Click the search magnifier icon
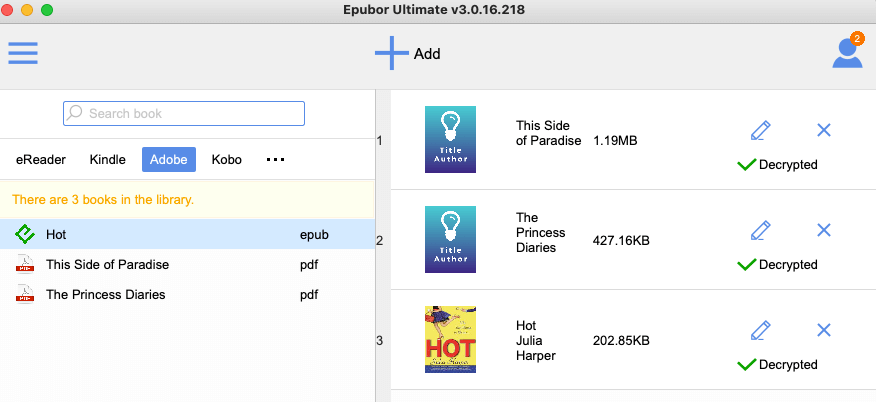 point(74,113)
